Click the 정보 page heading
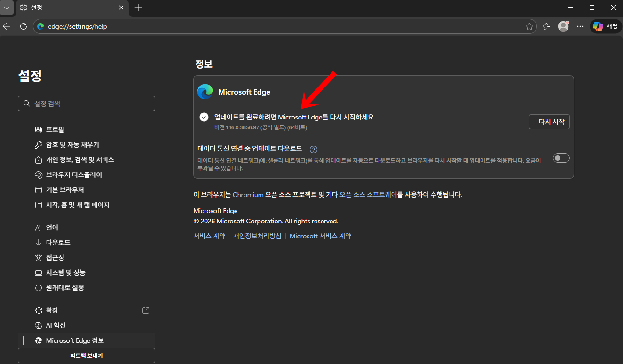The height and width of the screenshot is (364, 623). click(x=204, y=64)
